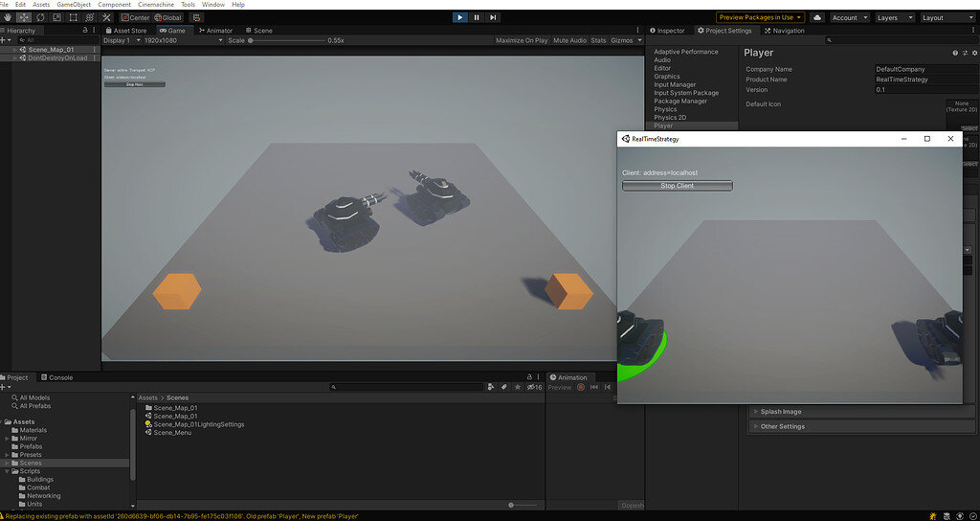The height and width of the screenshot is (521, 980).
Task: Select the Rect Transform tool
Action: point(73,17)
